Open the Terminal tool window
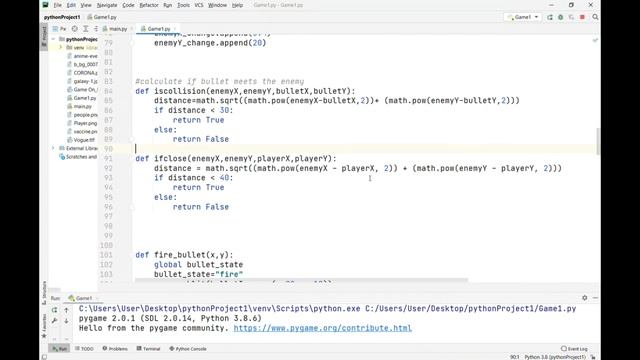This screenshot has height=360, width=640. [x=148, y=349]
